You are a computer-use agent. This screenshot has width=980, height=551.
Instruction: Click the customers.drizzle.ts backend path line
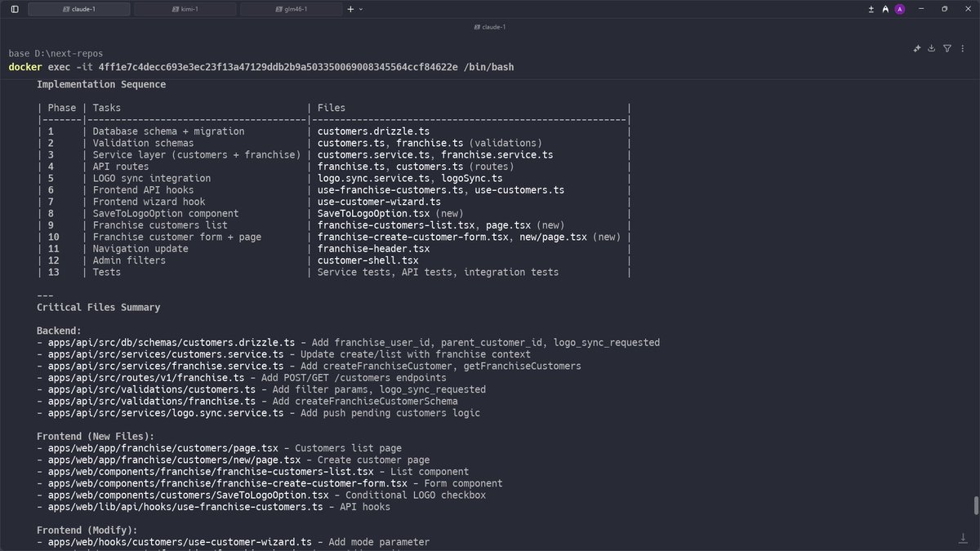pyautogui.click(x=349, y=343)
